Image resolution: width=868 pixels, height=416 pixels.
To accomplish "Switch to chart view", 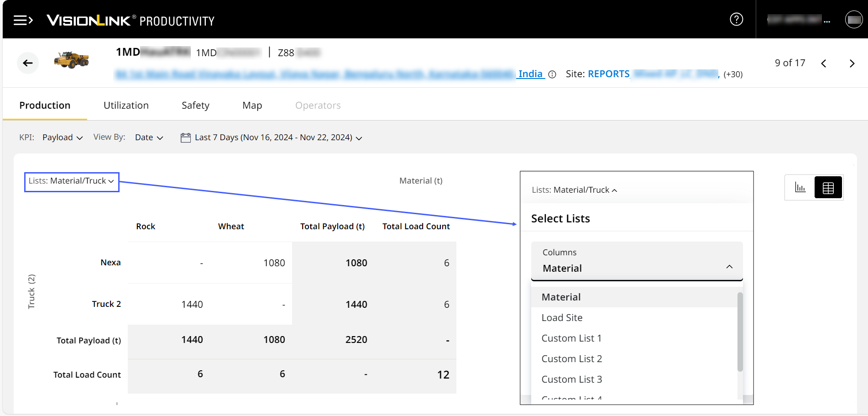I will click(800, 188).
